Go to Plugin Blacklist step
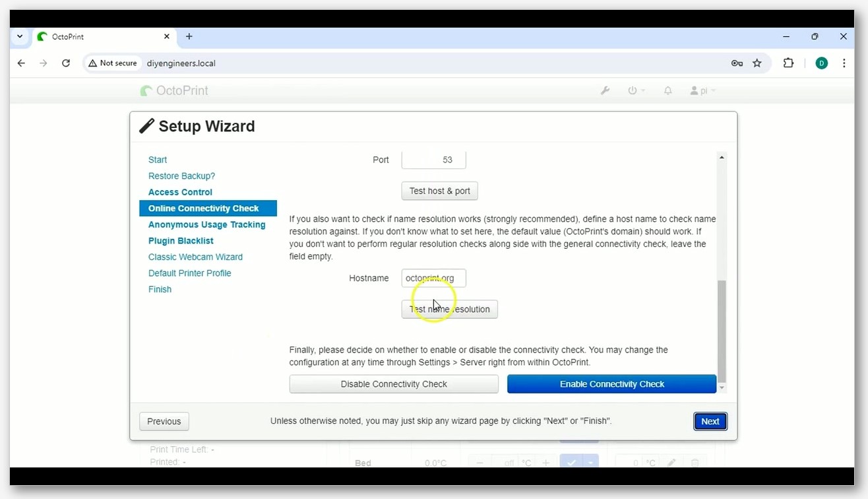The width and height of the screenshot is (868, 499). 181,241
